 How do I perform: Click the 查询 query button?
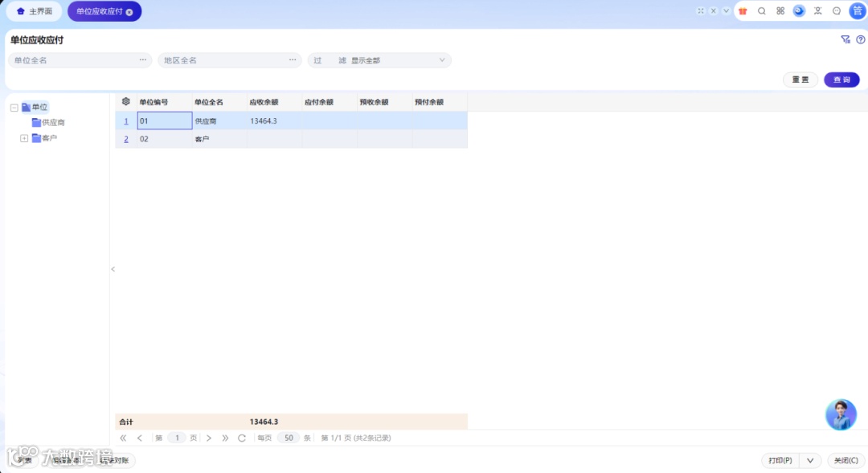pyautogui.click(x=841, y=80)
